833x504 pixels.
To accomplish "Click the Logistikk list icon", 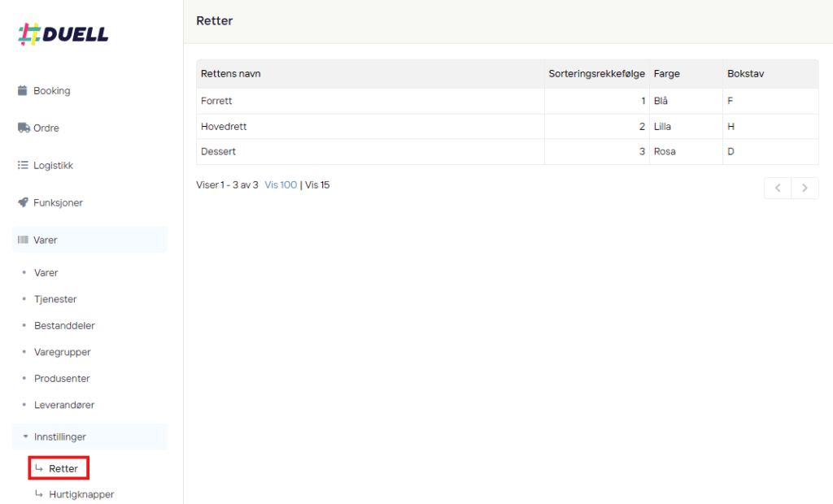I will pos(23,165).
